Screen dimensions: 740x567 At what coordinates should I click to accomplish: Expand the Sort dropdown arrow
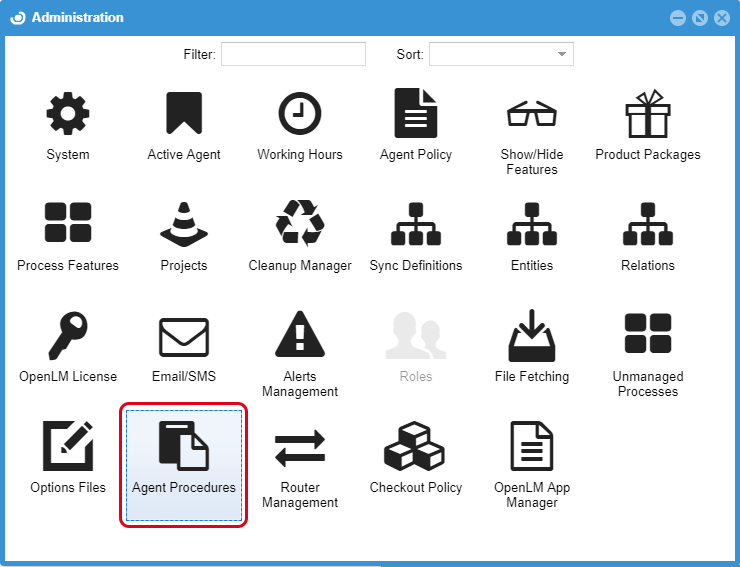(562, 54)
